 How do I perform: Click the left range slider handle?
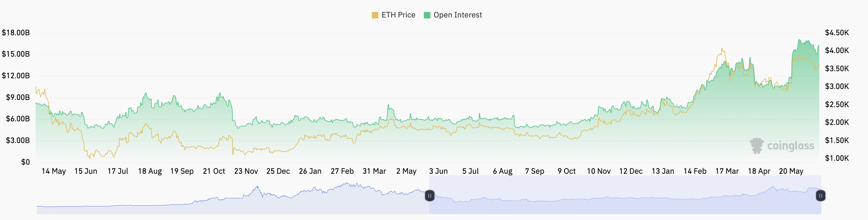429,195
